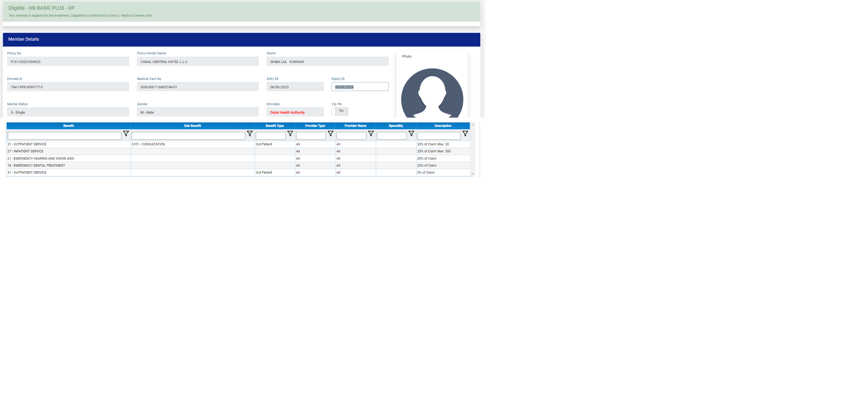This screenshot has width=868, height=407.
Task: Click the Speciality filter funnel icon
Action: [411, 134]
